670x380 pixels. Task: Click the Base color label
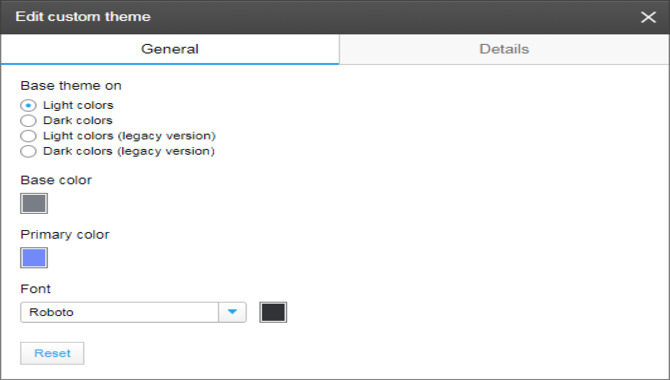pos(56,180)
